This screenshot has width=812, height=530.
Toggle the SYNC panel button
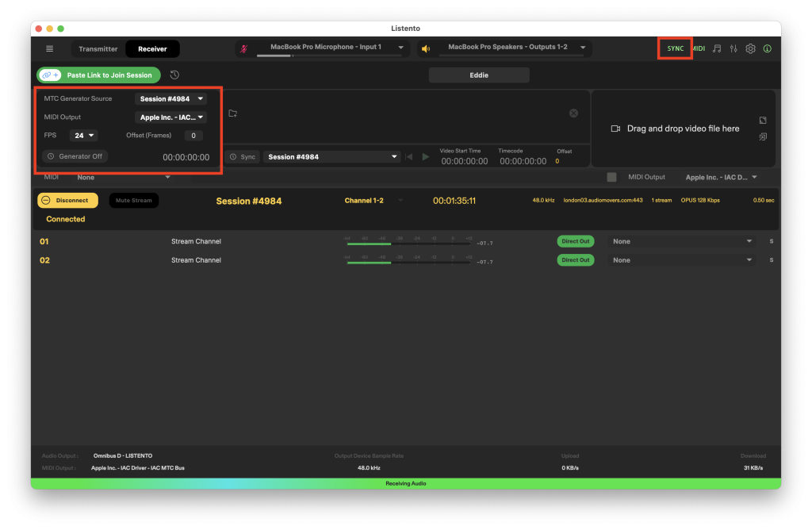pos(675,48)
